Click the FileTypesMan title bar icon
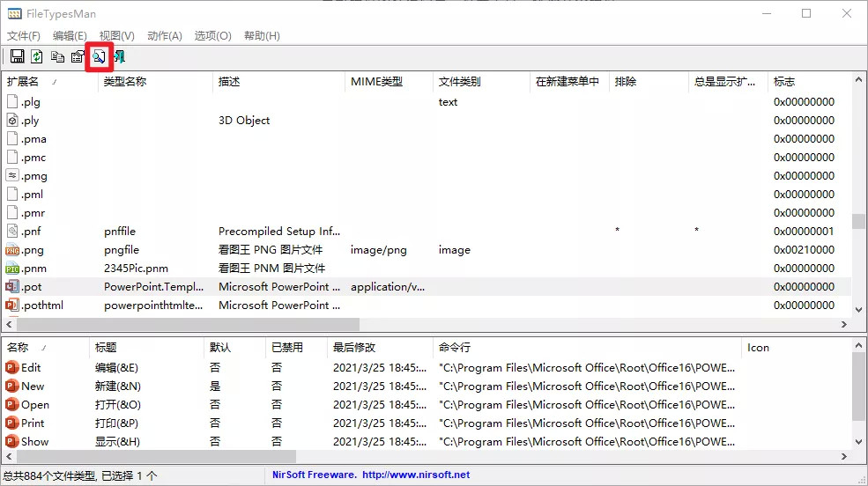Screen dimensions: 868x486 coord(14,14)
